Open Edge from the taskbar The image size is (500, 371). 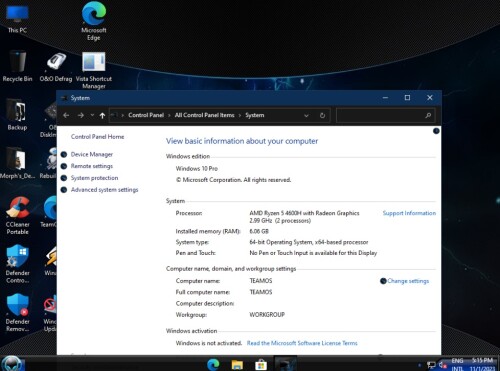[x=213, y=364]
